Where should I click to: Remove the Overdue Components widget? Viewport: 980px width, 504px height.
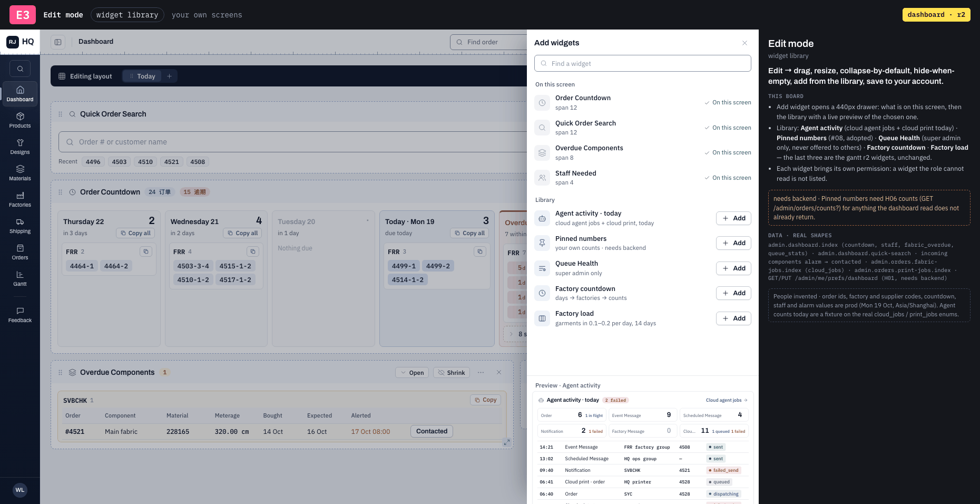click(x=499, y=372)
